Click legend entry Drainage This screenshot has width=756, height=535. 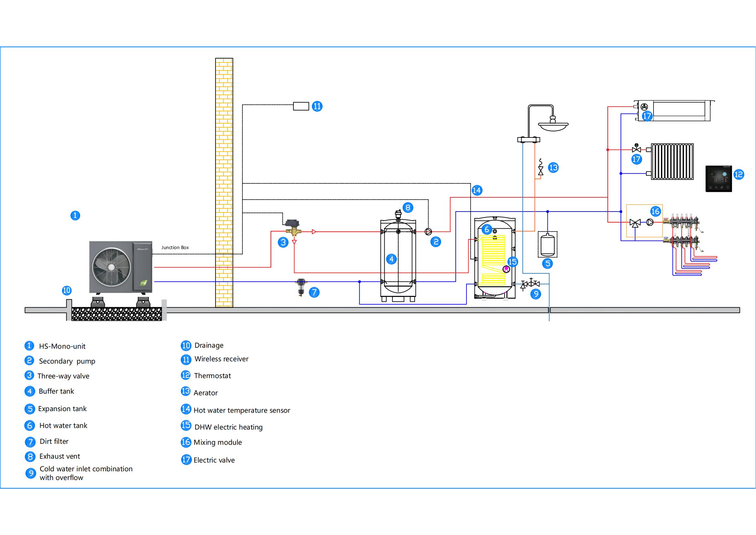pyautogui.click(x=209, y=345)
